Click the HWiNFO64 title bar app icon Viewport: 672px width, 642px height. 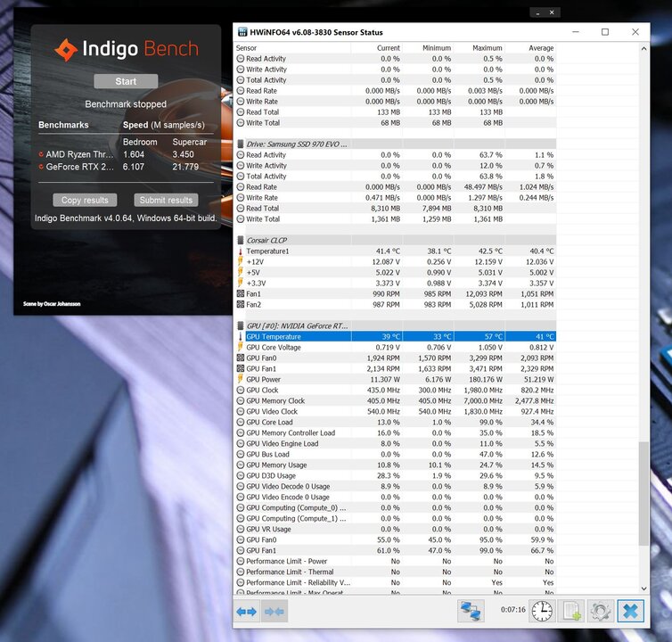click(x=242, y=32)
